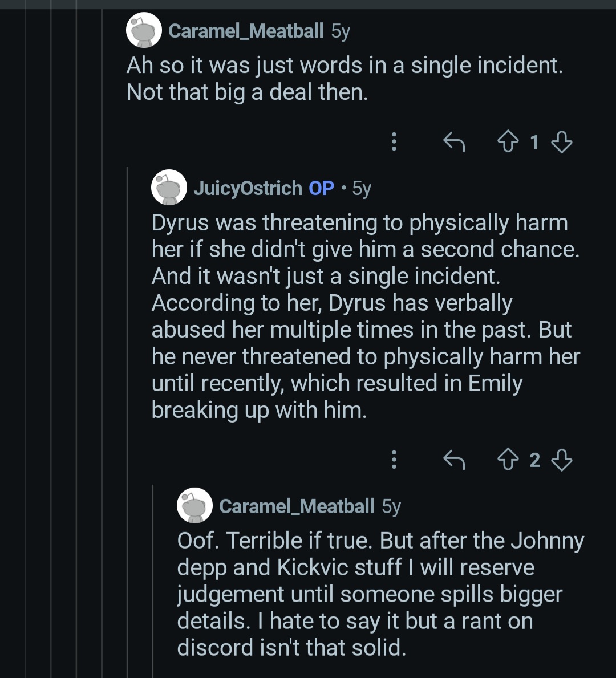Screen dimensions: 616x678
Task: Open Caramel_Meatball username in last reply
Action: coord(297,506)
